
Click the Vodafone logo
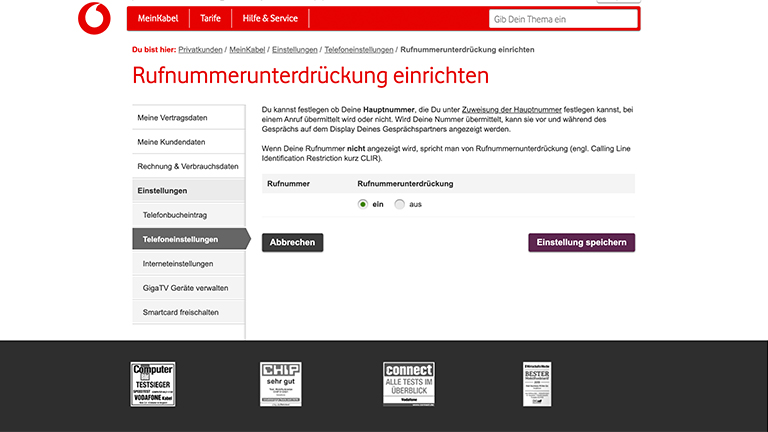[95, 18]
